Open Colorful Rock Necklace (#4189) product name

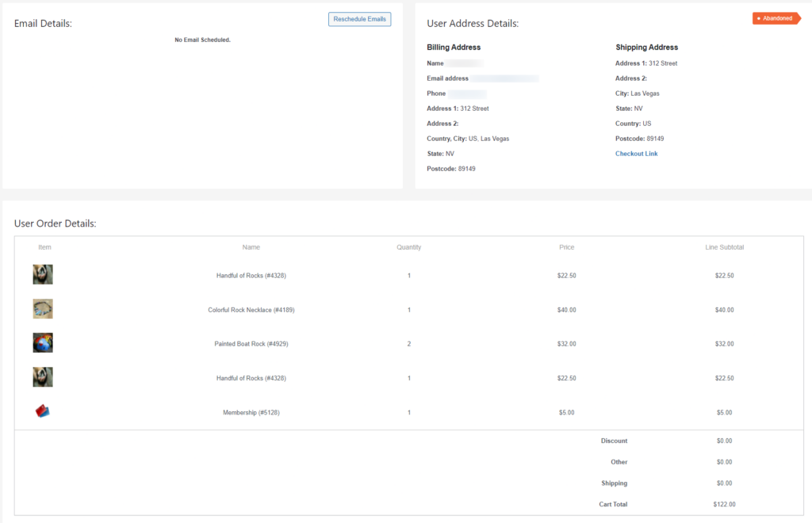[x=251, y=310]
